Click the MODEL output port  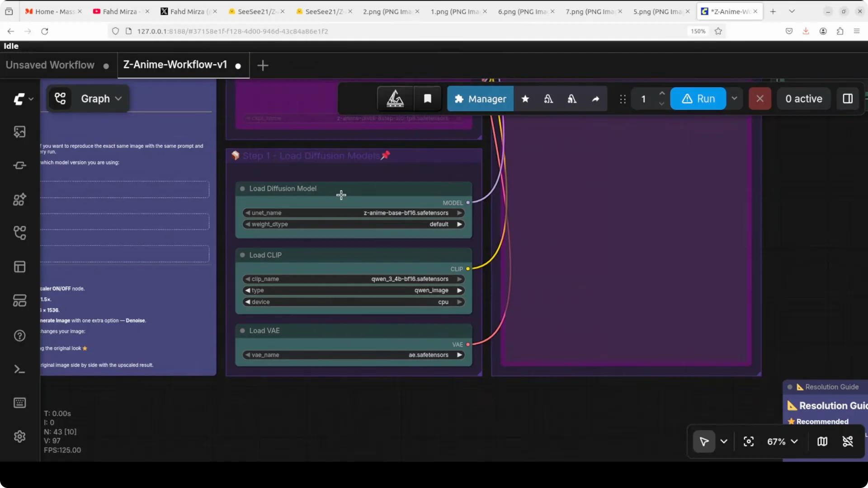click(468, 202)
